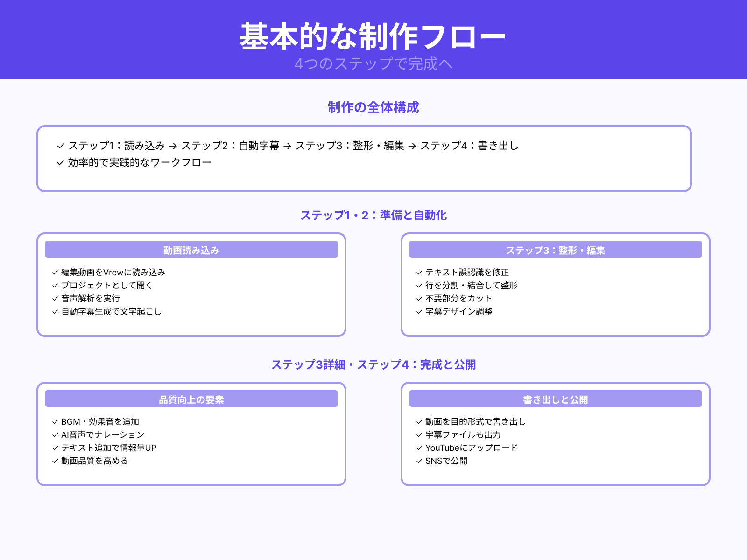Click the 制作の全体構成 heading
The image size is (747, 560).
point(373,107)
